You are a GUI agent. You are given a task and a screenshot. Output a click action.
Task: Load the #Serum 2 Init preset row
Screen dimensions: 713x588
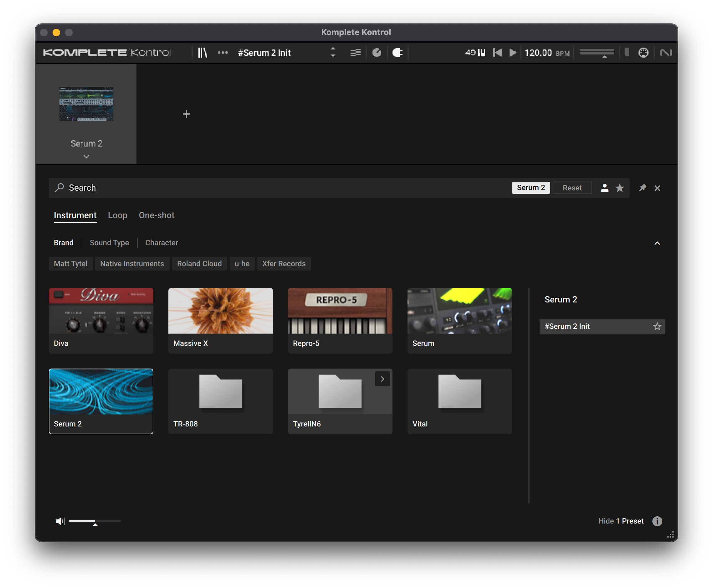602,327
